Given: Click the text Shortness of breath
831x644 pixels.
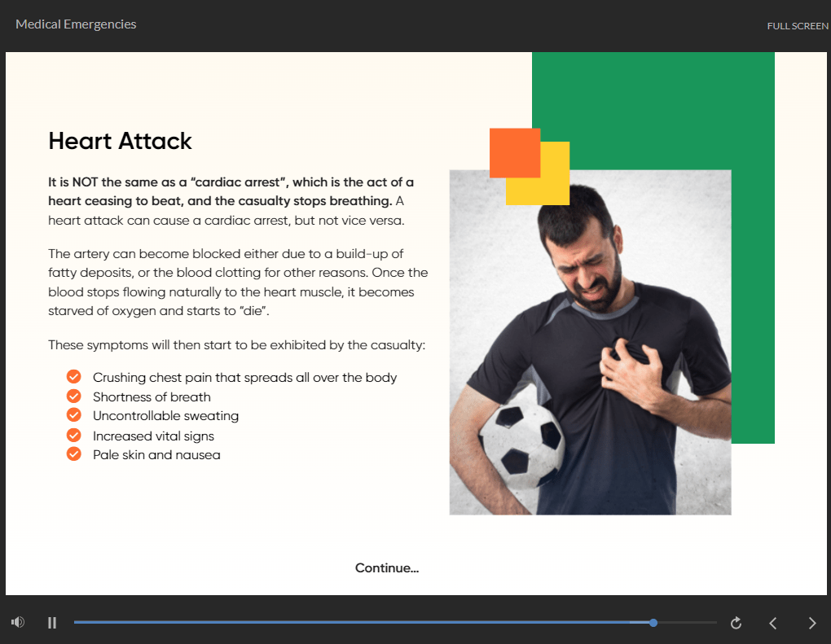Looking at the screenshot, I should coord(152,396).
